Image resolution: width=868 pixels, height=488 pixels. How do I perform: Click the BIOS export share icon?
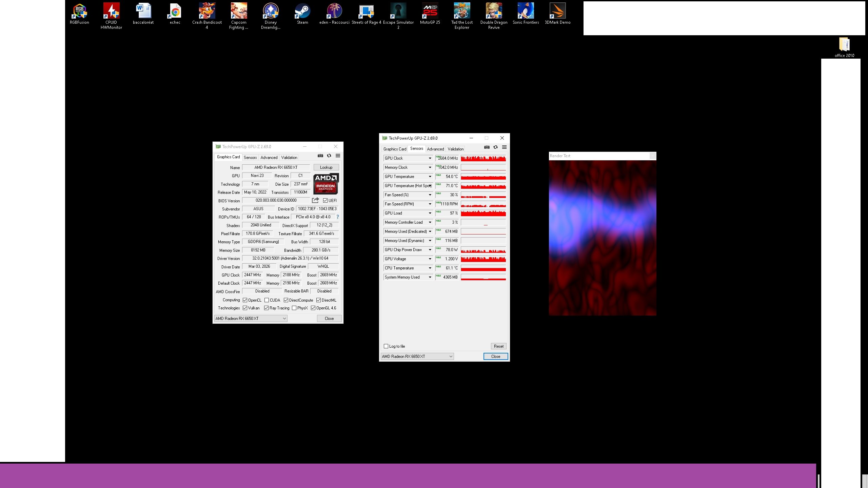tap(315, 200)
